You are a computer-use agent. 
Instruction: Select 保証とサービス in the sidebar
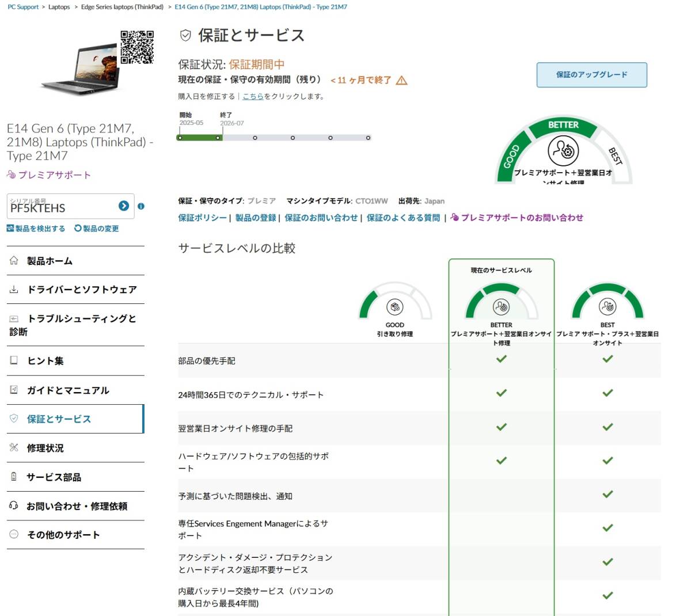pyautogui.click(x=75, y=419)
